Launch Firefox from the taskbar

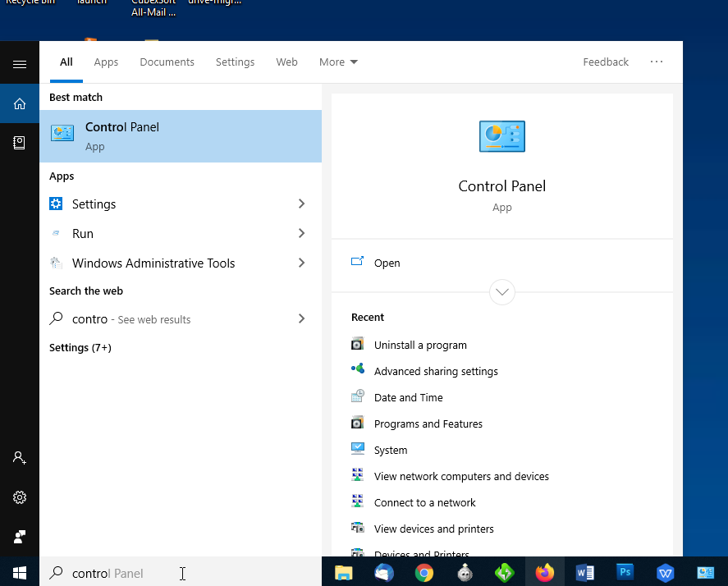click(544, 573)
